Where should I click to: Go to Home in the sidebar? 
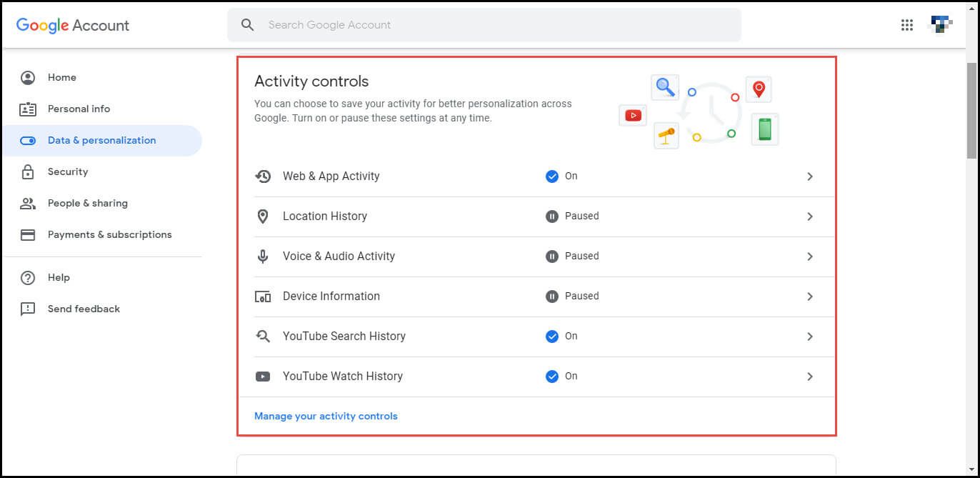[x=101, y=77]
